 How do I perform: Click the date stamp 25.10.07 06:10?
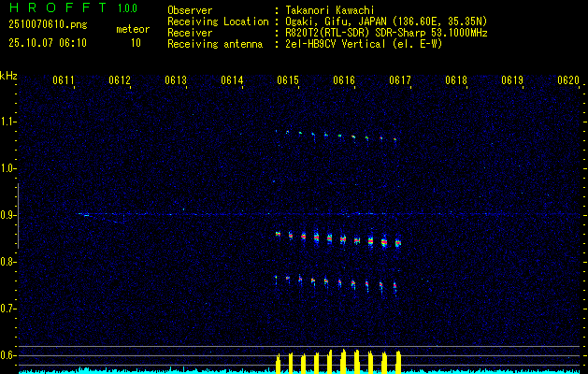pyautogui.click(x=48, y=43)
